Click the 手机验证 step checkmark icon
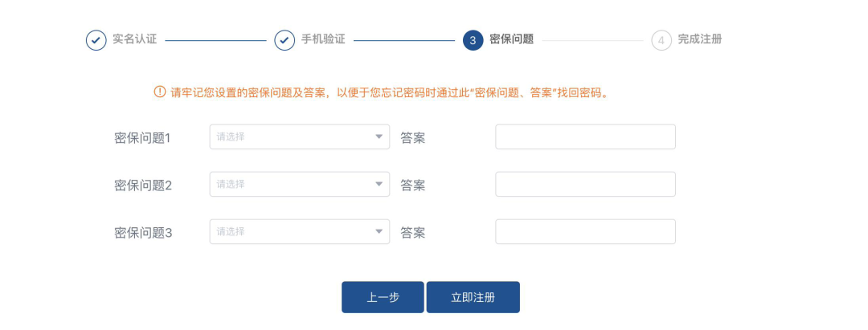Viewport: 868px width, 330px height. click(x=285, y=40)
